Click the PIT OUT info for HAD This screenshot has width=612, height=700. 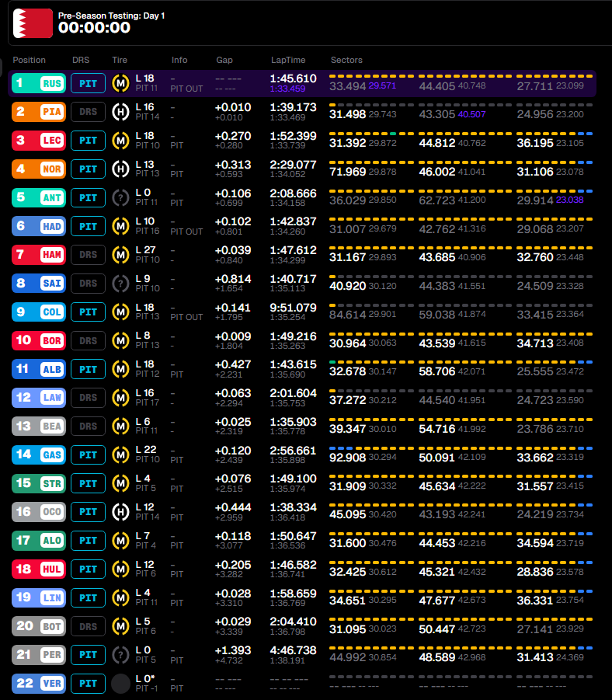(x=186, y=232)
